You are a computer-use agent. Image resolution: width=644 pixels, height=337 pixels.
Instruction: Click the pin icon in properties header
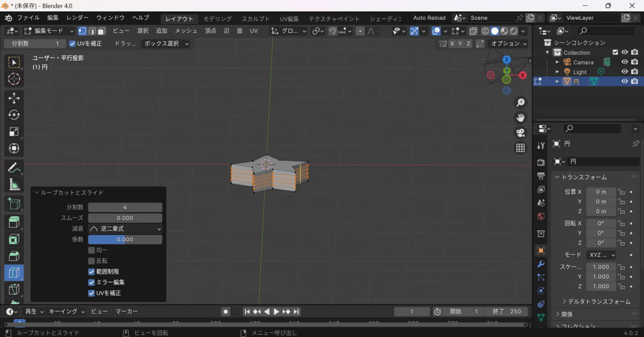tap(635, 144)
